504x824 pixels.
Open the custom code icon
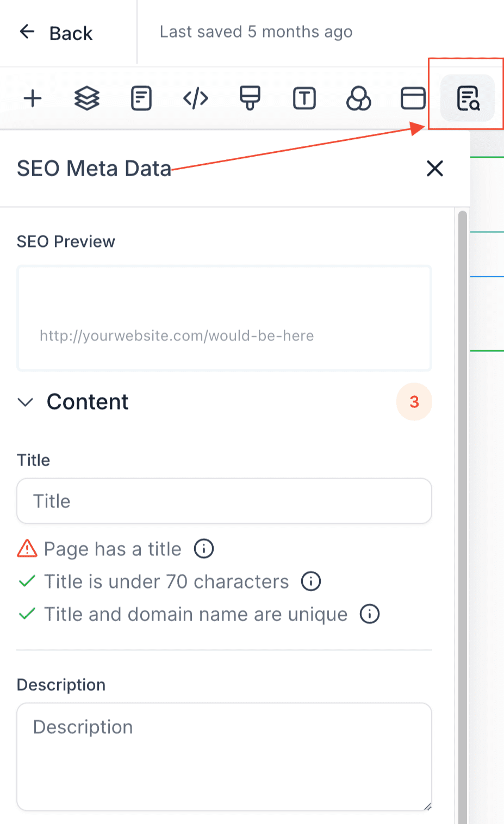coord(196,98)
